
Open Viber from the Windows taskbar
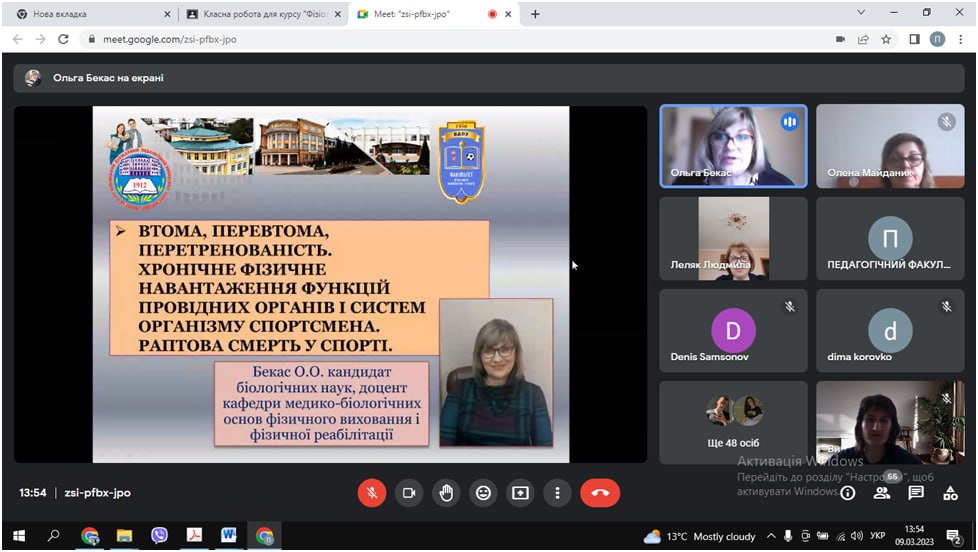(x=159, y=536)
